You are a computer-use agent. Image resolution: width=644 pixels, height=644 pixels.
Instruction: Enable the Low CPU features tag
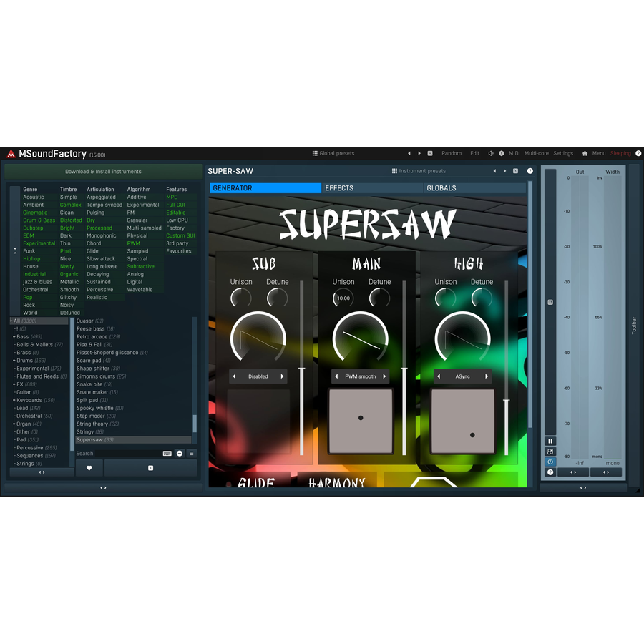[177, 220]
